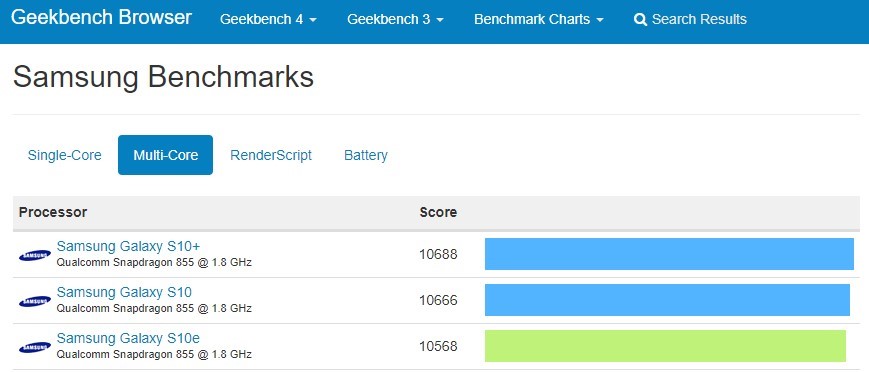Open the Battery tab
The image size is (869, 372).
366,155
